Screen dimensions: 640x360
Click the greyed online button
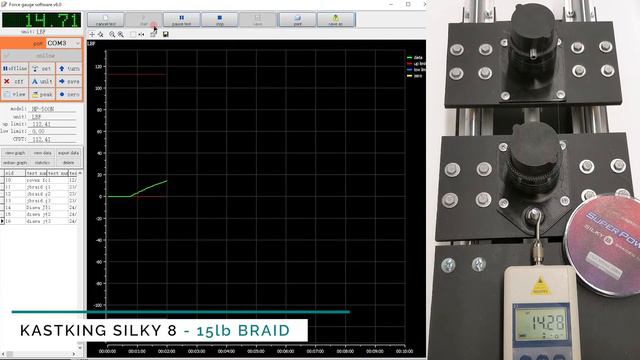pos(42,55)
